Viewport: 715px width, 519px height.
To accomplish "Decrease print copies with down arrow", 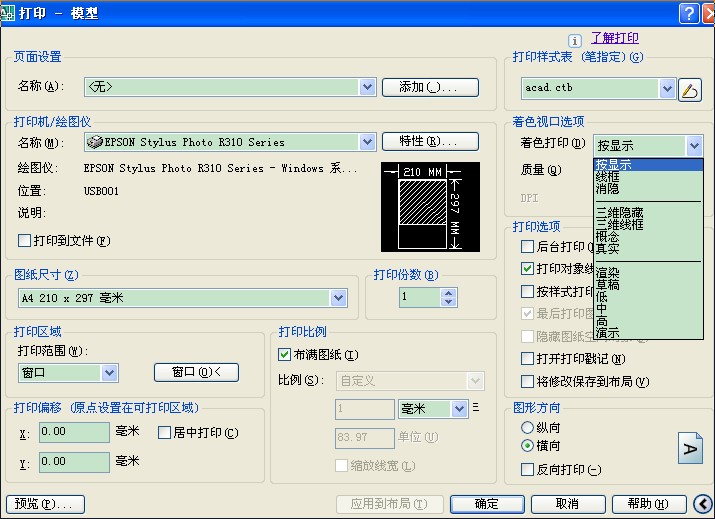I will point(449,301).
